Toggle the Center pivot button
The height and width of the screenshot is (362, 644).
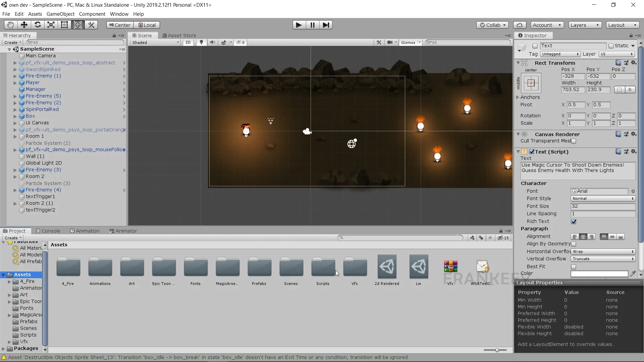click(120, 25)
